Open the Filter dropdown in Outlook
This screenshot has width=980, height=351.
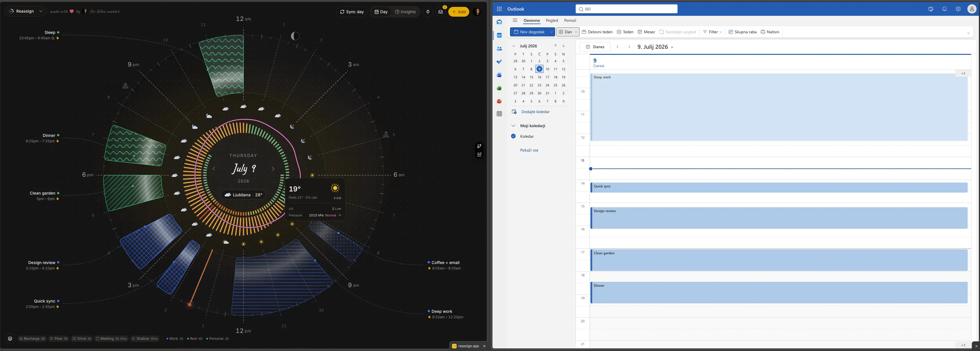coord(712,32)
